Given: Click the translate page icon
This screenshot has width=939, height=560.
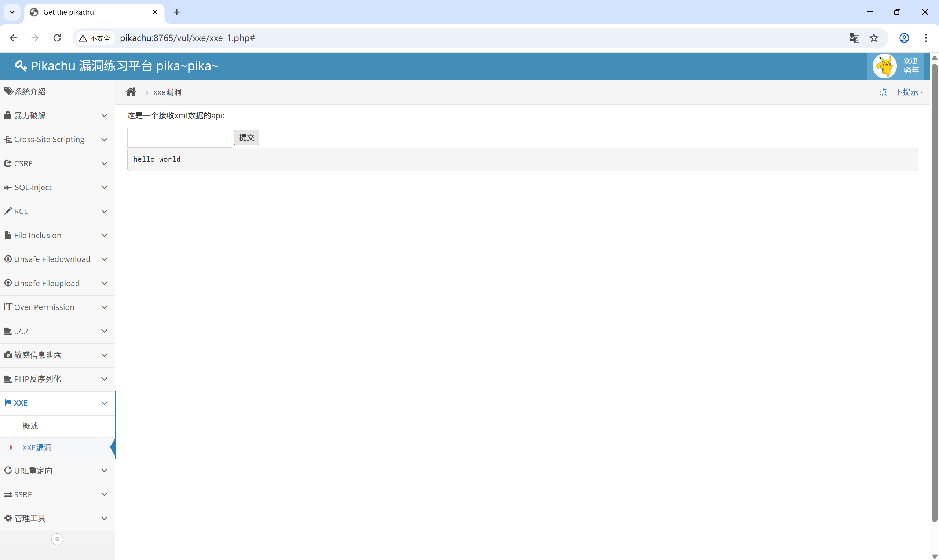Looking at the screenshot, I should (854, 38).
